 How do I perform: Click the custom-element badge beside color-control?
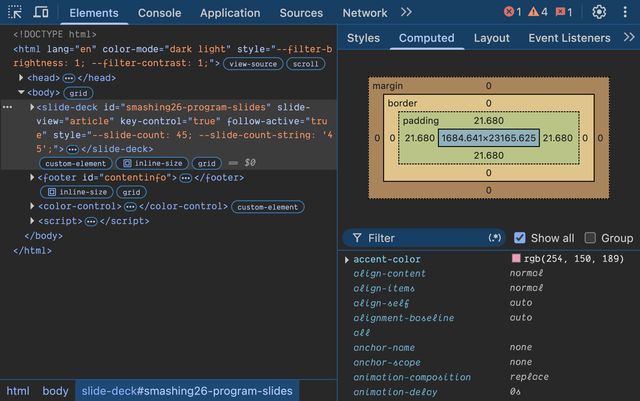[268, 207]
